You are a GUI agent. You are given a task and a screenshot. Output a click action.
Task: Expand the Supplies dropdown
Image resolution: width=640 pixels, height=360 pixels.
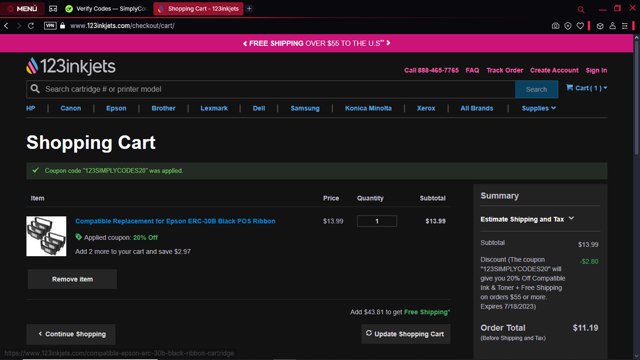coord(538,108)
